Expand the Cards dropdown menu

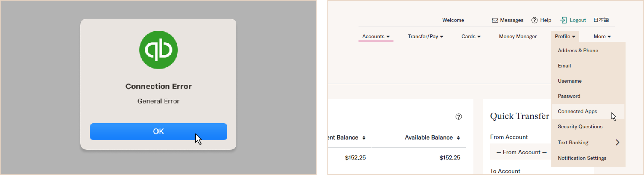tap(471, 36)
